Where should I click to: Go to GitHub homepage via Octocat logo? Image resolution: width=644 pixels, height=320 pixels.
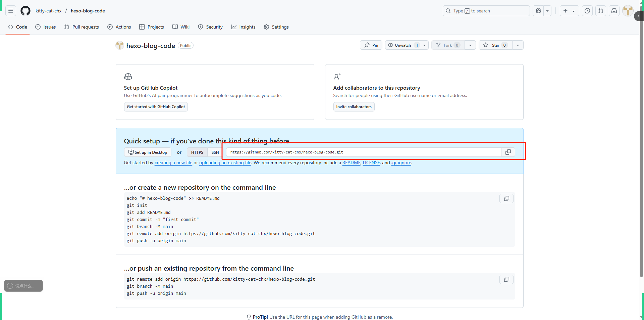[25, 11]
